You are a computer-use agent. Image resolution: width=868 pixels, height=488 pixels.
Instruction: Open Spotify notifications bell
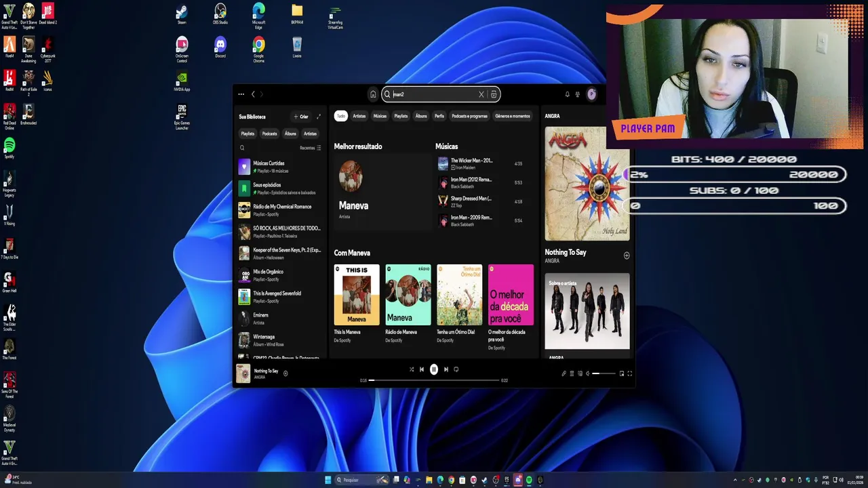[x=567, y=94]
